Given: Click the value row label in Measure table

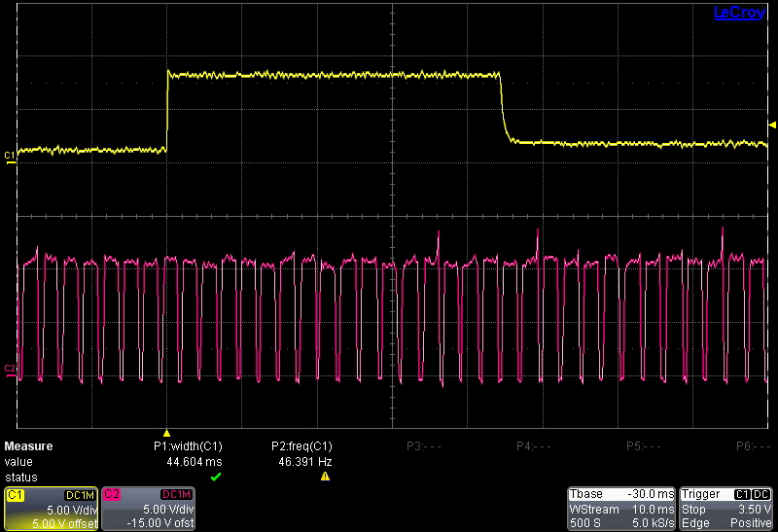Looking at the screenshot, I should pyautogui.click(x=18, y=462).
